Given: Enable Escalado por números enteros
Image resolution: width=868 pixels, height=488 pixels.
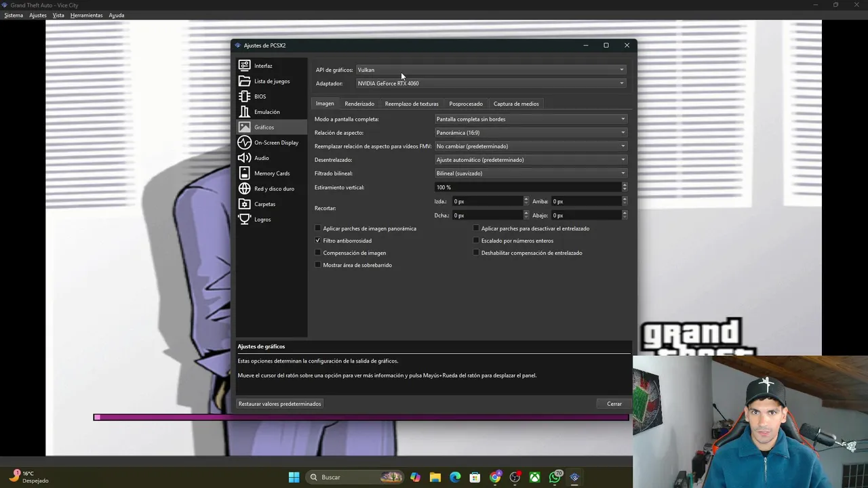Looking at the screenshot, I should click(x=476, y=241).
